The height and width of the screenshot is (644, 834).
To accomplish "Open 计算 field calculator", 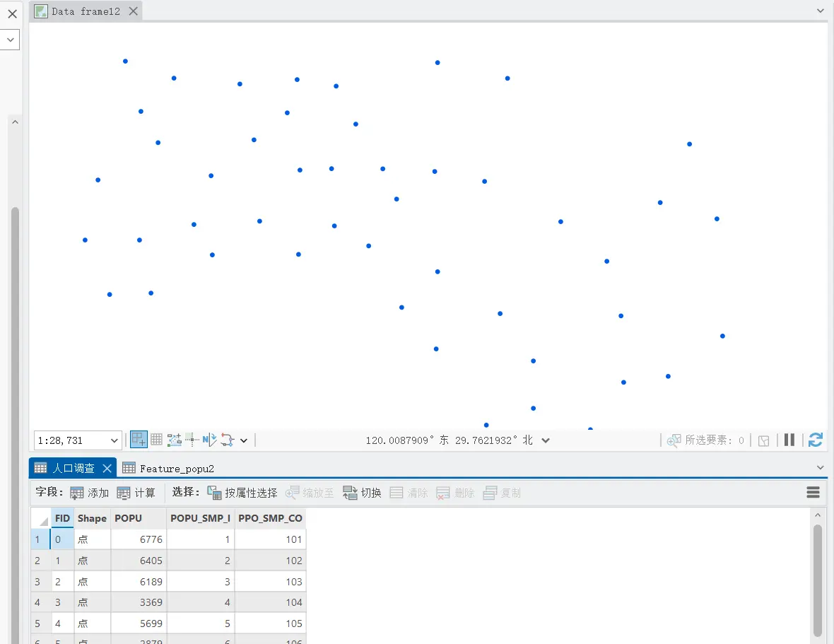I will pyautogui.click(x=136, y=493).
